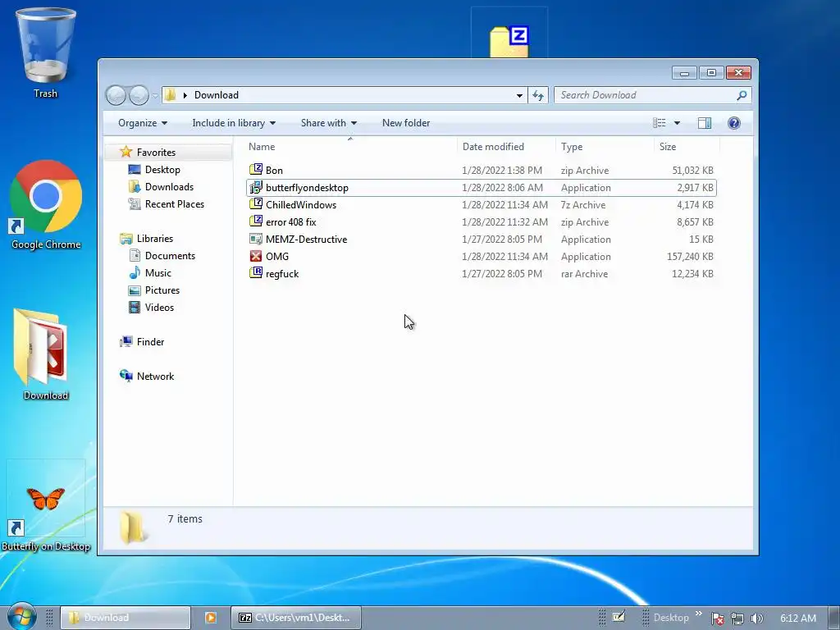The height and width of the screenshot is (630, 840).
Task: Click rar Archive type of regfuck
Action: tap(584, 274)
